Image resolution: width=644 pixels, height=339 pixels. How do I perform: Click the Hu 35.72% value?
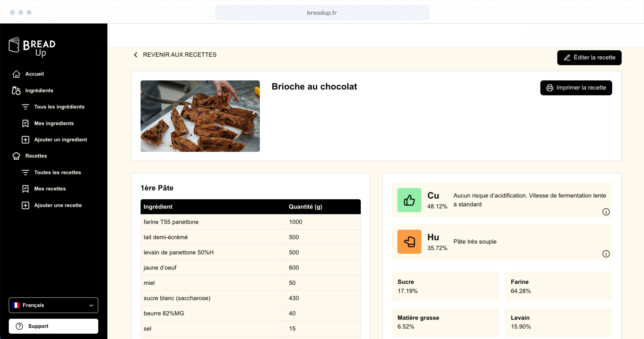437,248
